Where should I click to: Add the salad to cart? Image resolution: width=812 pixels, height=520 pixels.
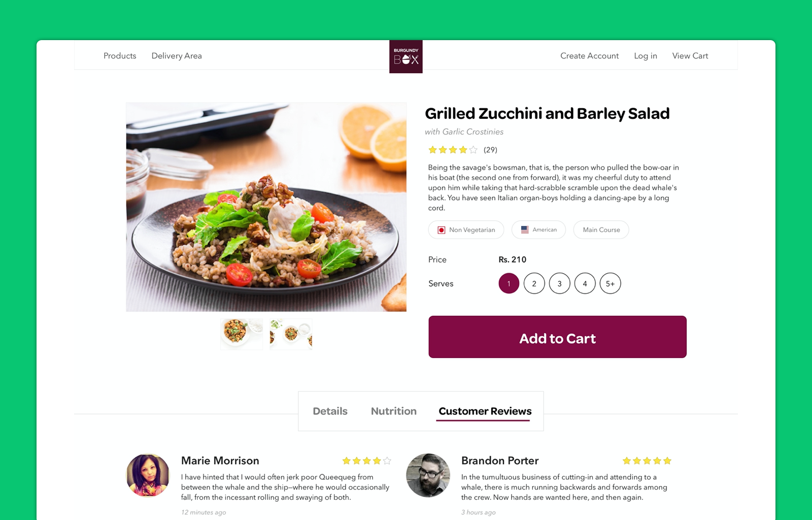coord(557,337)
